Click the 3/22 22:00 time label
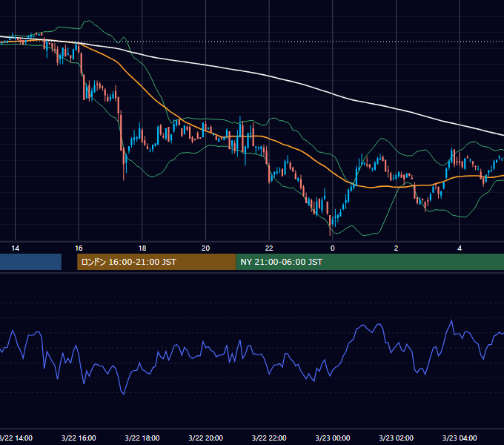This screenshot has height=445, width=504. (x=269, y=438)
